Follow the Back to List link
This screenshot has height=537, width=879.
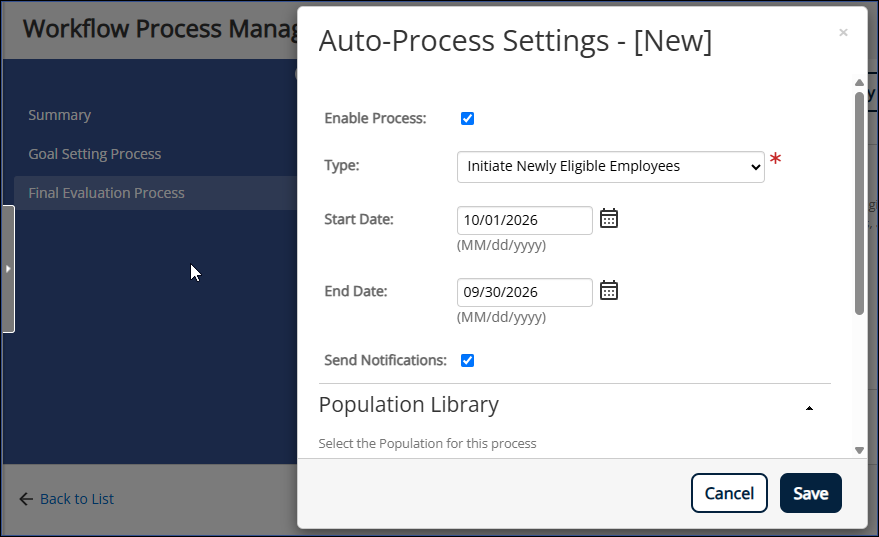(77, 499)
